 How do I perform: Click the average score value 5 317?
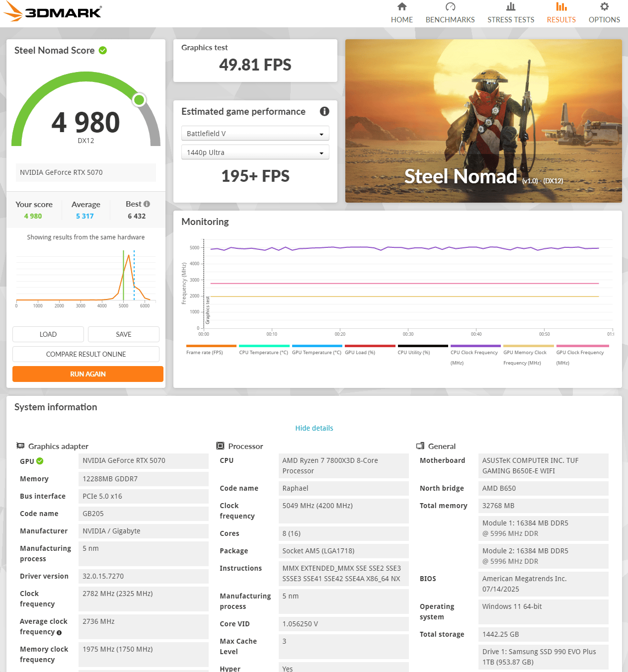(x=85, y=216)
